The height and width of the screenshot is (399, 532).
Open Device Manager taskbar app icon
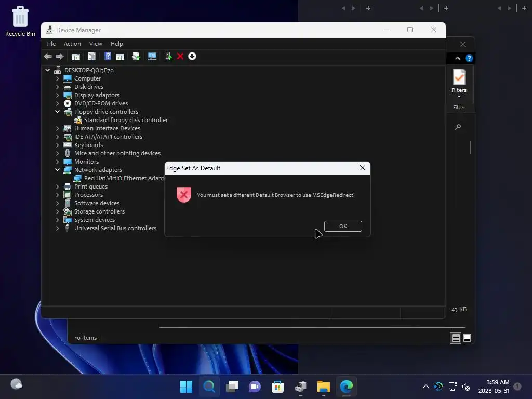pyautogui.click(x=301, y=387)
